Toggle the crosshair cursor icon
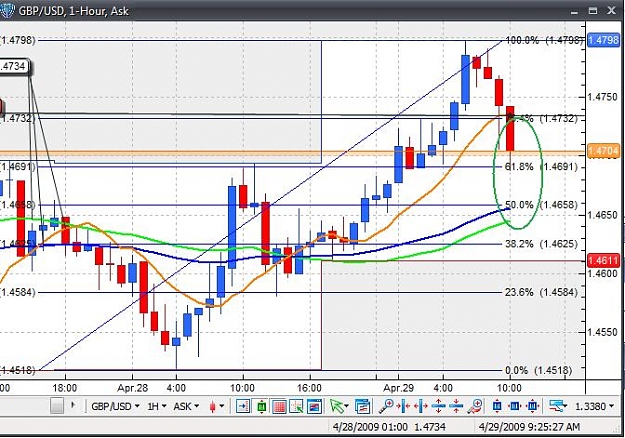This screenshot has width=625, height=438. 297,406
